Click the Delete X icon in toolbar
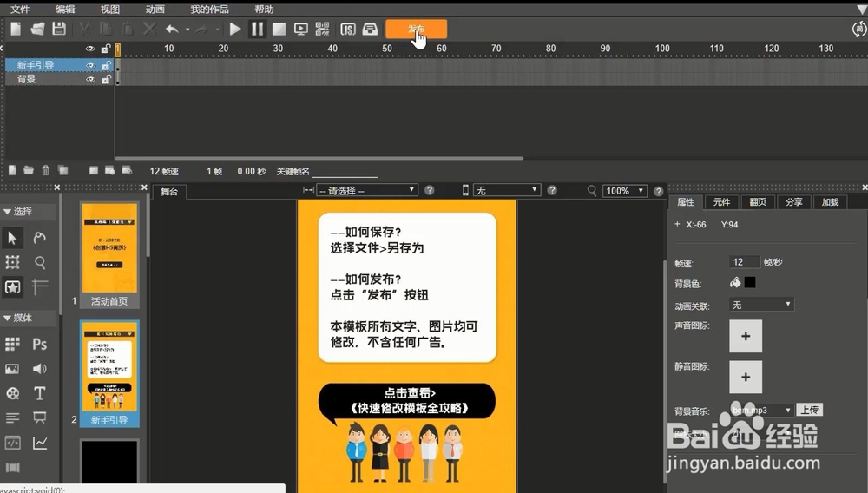Screen dimensions: 868x493 pyautogui.click(x=149, y=29)
